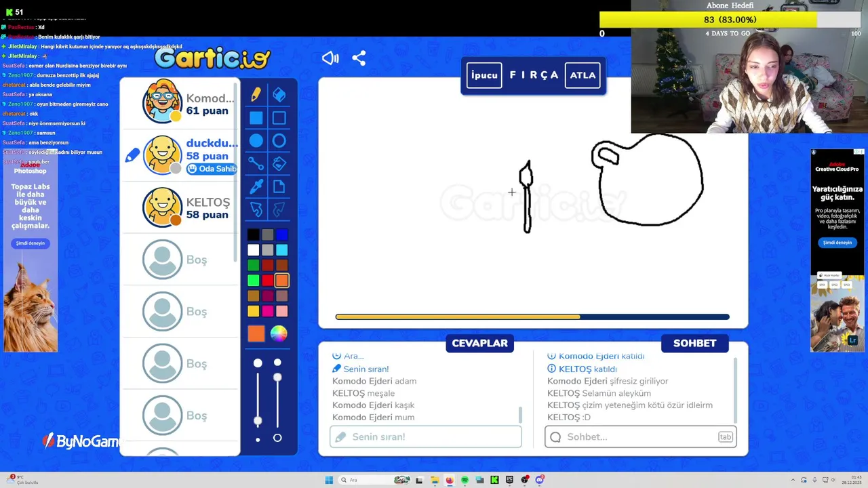Screen dimensions: 868x488
Task: Switch to the CEVAPLAR tab
Action: tap(479, 343)
